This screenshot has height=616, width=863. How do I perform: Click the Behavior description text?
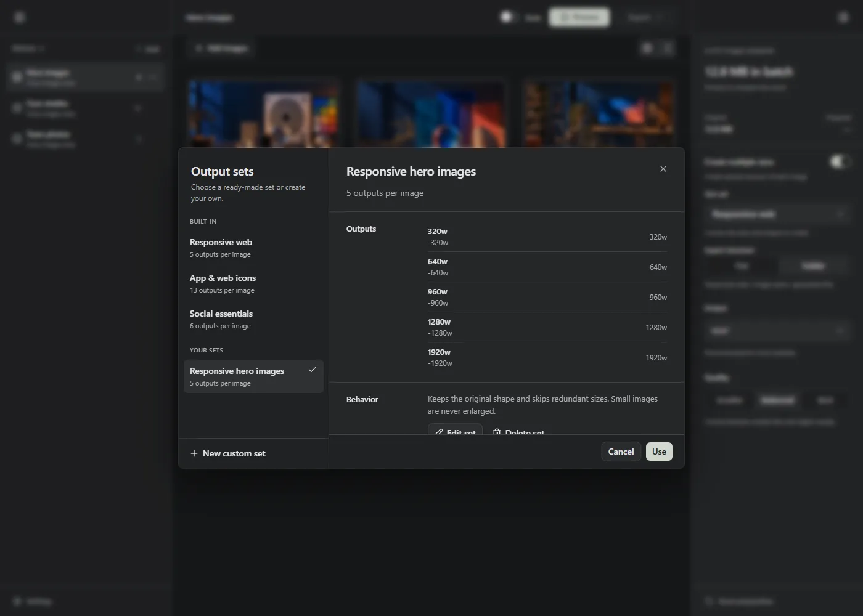point(542,405)
